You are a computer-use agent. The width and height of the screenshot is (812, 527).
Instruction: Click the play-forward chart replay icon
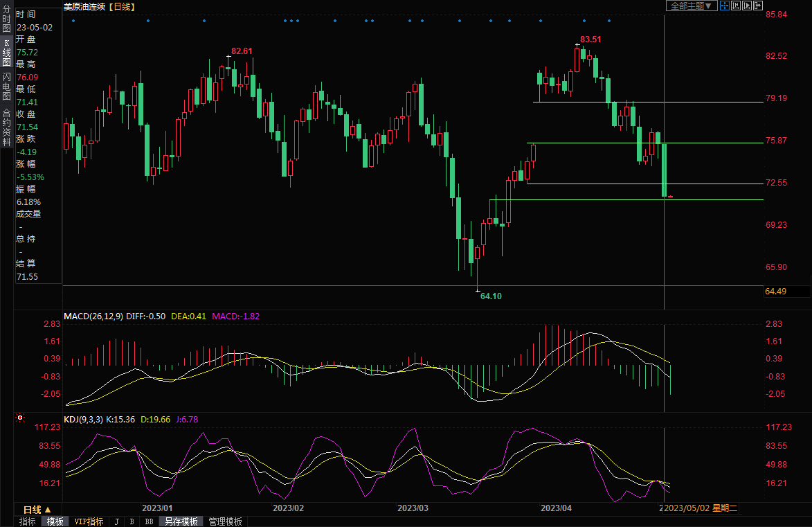(x=746, y=6)
